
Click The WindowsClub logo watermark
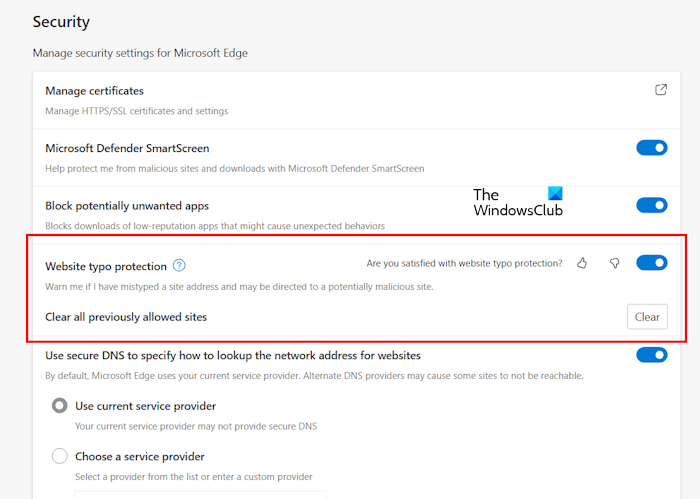point(517,202)
